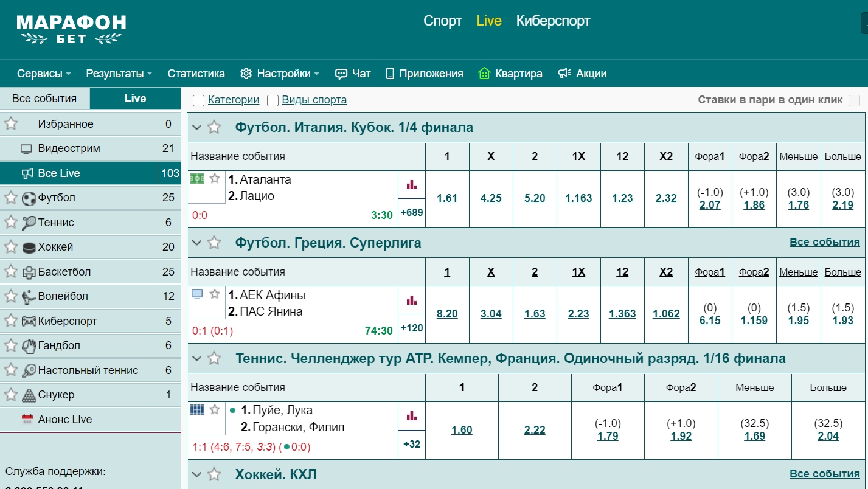868x489 pixels.
Task: Click the puck icon beside Хоккей
Action: point(29,248)
